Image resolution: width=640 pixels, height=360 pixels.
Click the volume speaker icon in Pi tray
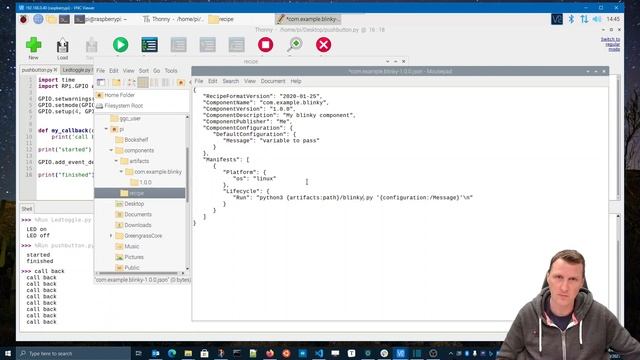(597, 19)
